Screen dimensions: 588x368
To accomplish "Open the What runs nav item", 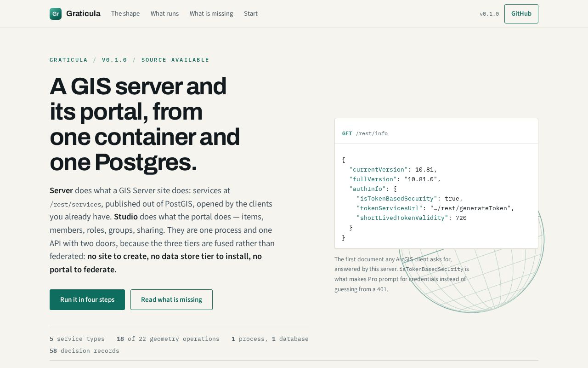I will click(x=164, y=14).
